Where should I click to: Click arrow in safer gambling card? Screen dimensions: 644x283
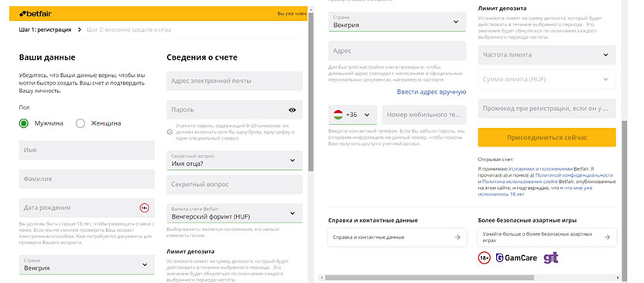[607, 237]
